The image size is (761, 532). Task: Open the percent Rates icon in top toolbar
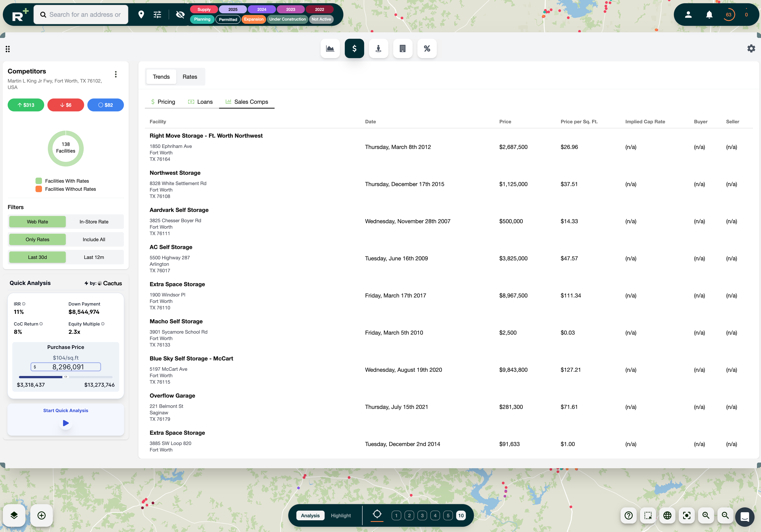click(427, 48)
